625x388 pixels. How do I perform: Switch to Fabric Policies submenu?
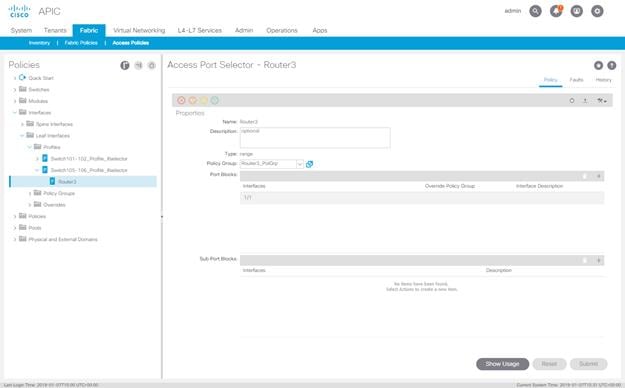(x=81, y=43)
